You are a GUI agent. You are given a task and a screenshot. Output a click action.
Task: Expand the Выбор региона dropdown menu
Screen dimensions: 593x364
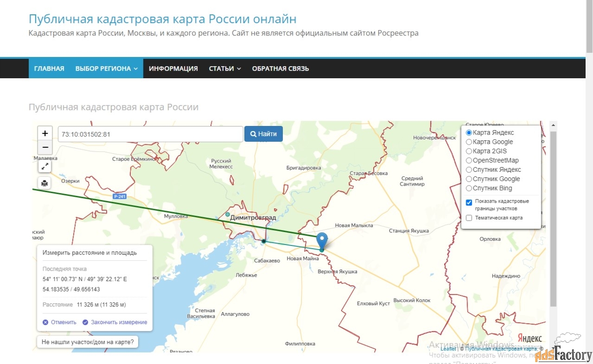[x=106, y=69]
